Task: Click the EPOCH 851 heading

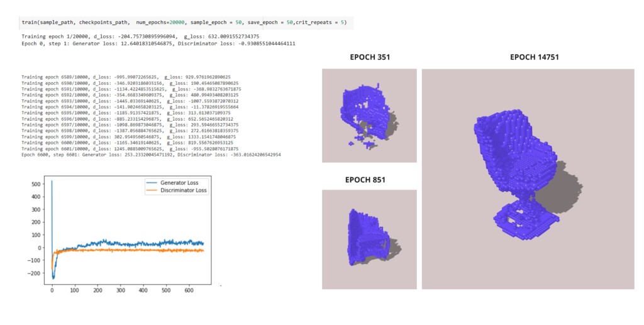Action: tap(369, 180)
